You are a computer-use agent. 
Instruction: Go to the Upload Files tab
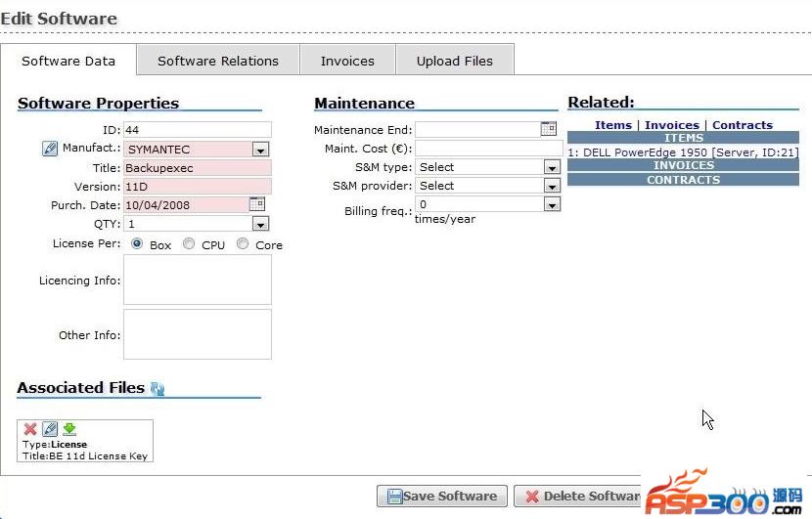pos(455,61)
